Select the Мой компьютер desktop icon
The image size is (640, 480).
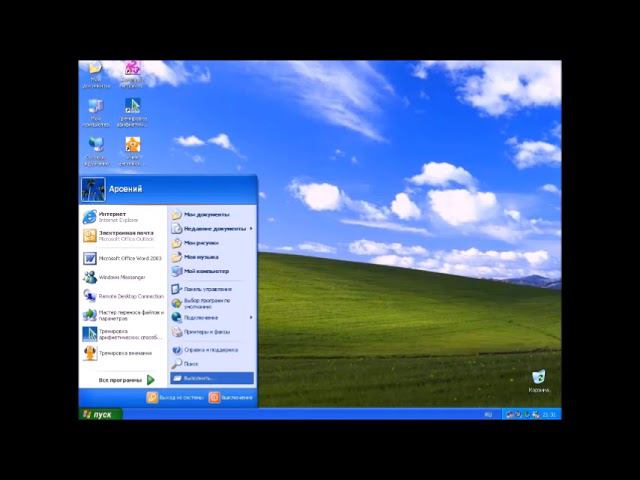click(96, 113)
